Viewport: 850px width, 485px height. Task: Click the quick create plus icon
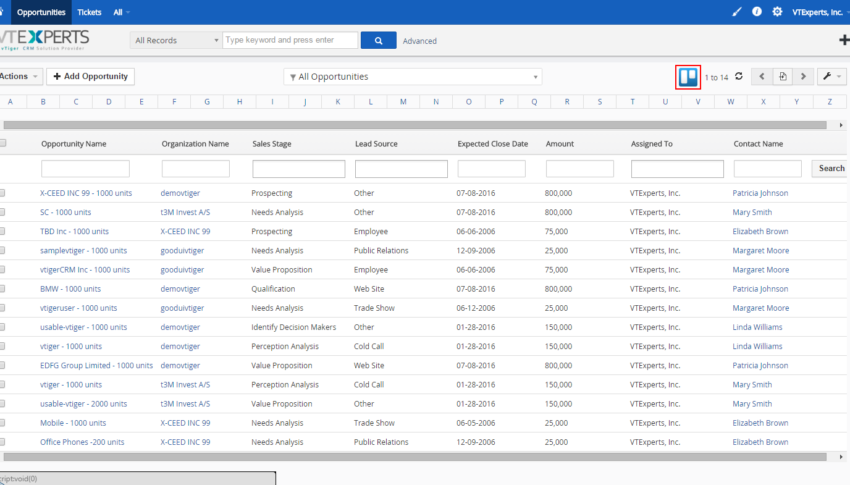pos(844,40)
